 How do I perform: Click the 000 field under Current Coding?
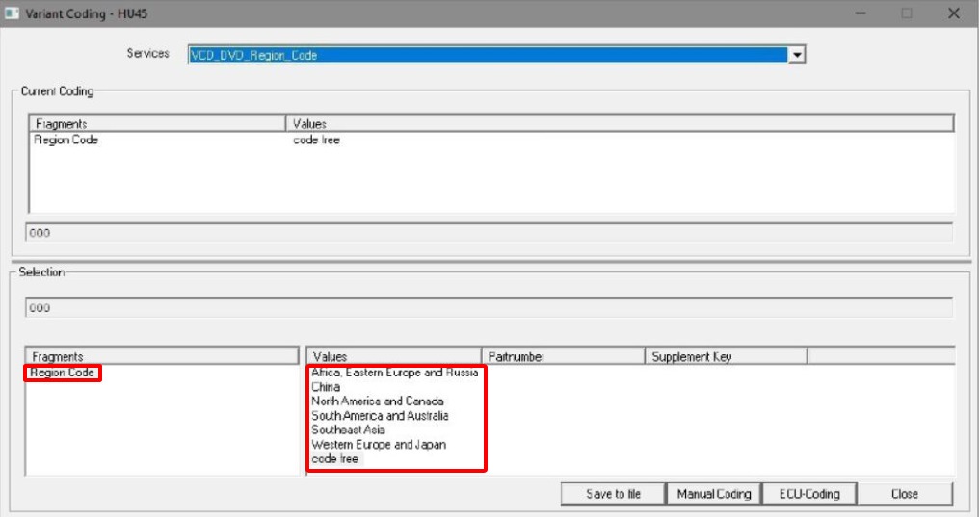490,233
